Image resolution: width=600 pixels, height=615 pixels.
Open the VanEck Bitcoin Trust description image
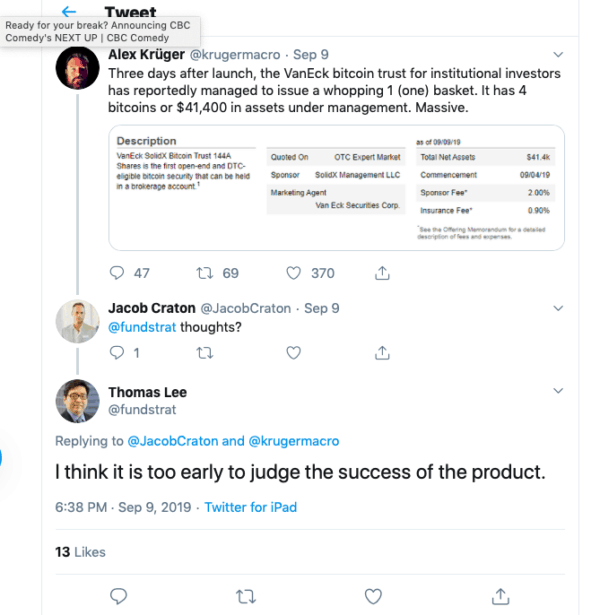(x=335, y=188)
